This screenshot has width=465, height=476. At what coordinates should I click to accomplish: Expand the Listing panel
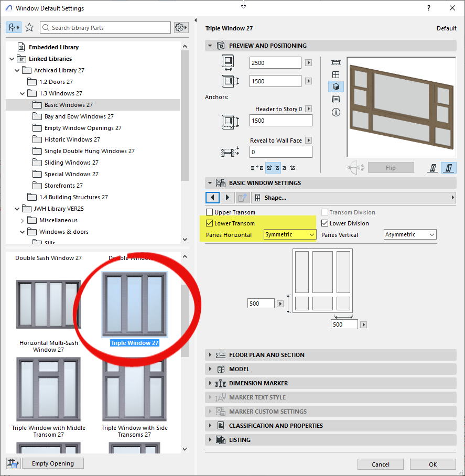(210, 440)
